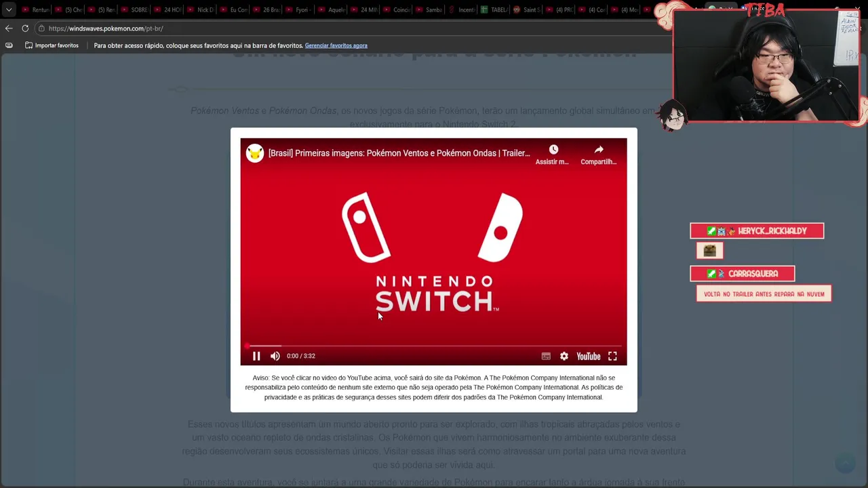Mute the video volume speaker icon
Viewport: 868px width, 488px height.
275,356
